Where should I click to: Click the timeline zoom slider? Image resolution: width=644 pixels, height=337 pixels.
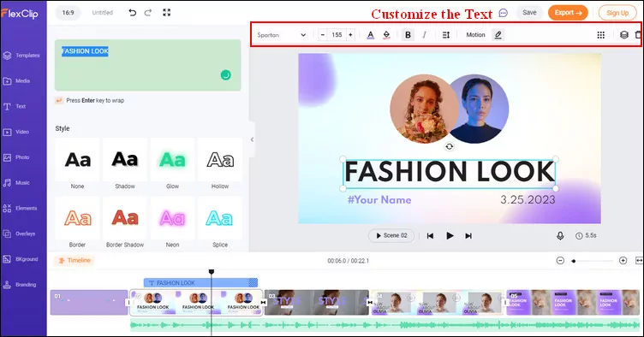coord(592,261)
